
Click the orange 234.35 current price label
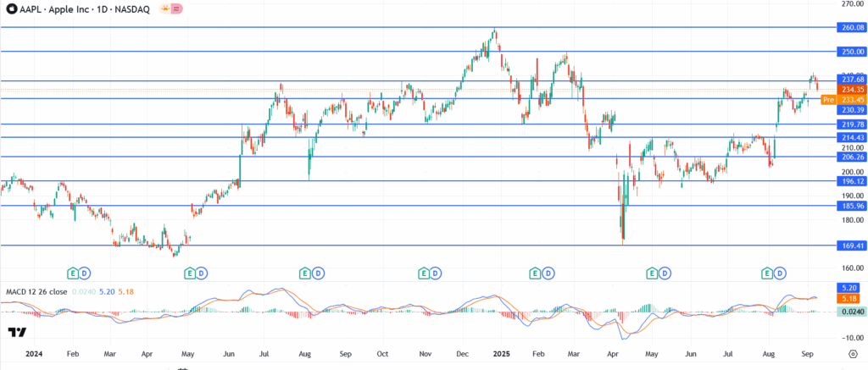pos(851,89)
